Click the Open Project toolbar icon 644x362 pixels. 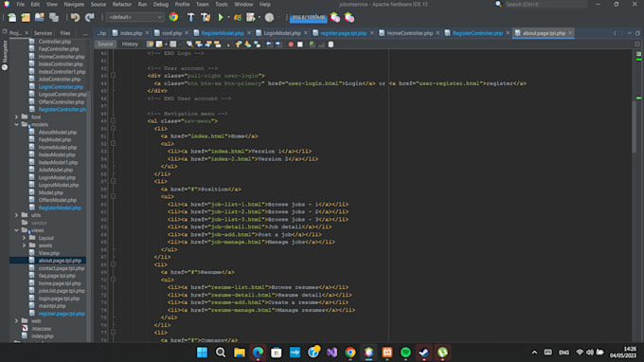[x=40, y=17]
